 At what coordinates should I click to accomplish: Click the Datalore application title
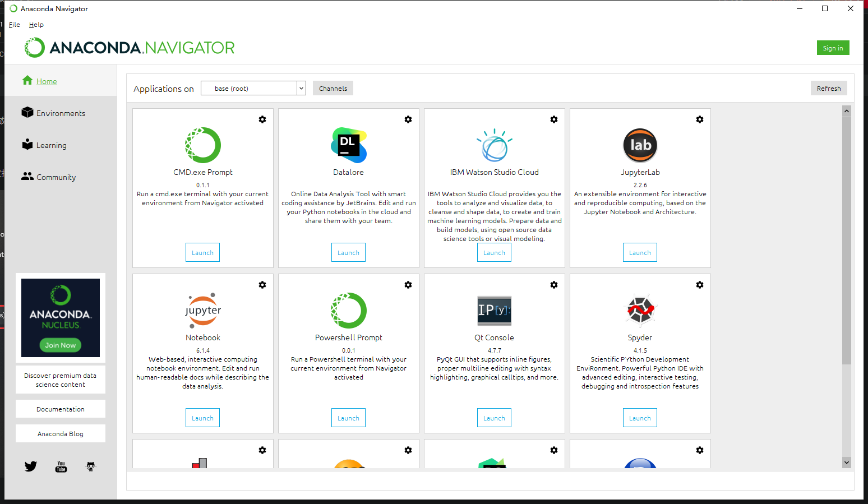tap(349, 172)
